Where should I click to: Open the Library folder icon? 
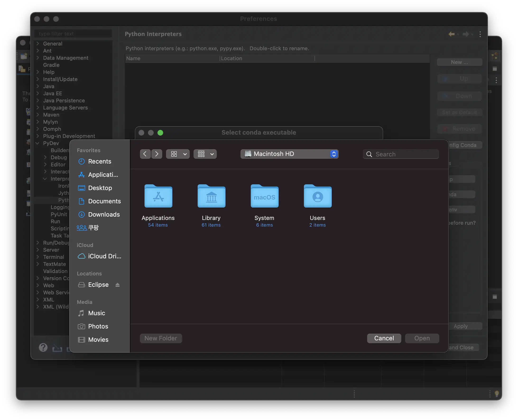[x=211, y=196]
